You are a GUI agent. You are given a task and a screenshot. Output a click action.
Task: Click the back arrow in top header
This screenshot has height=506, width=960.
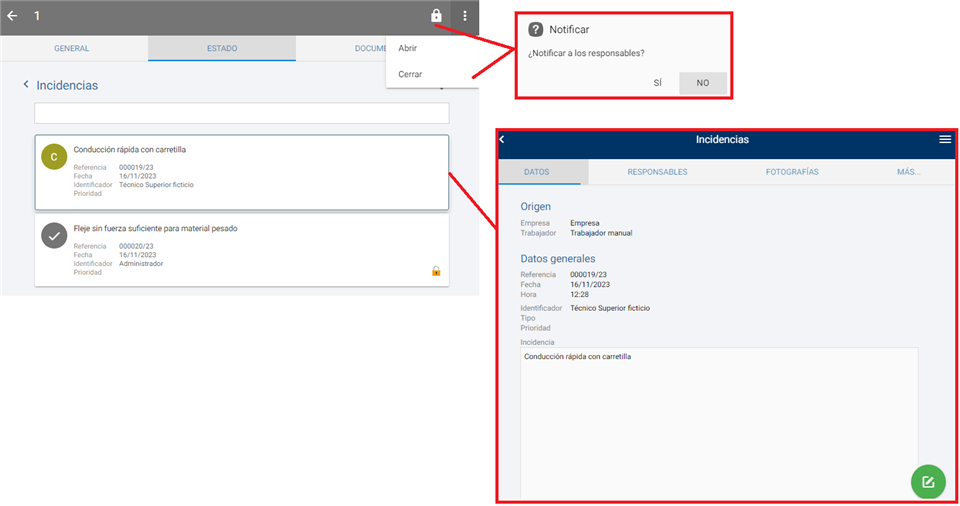[12, 16]
